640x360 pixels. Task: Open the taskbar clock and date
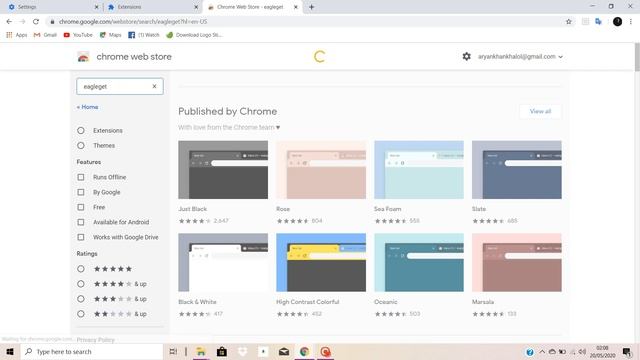click(x=602, y=351)
